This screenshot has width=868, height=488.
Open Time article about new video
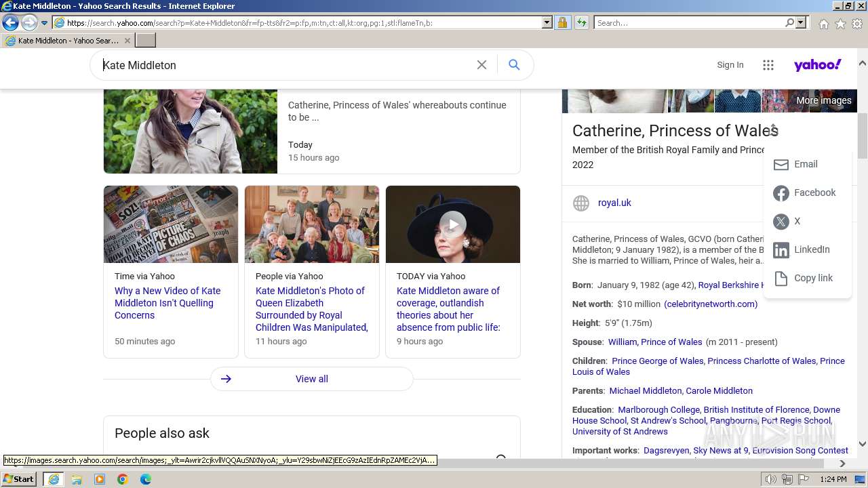coord(167,303)
